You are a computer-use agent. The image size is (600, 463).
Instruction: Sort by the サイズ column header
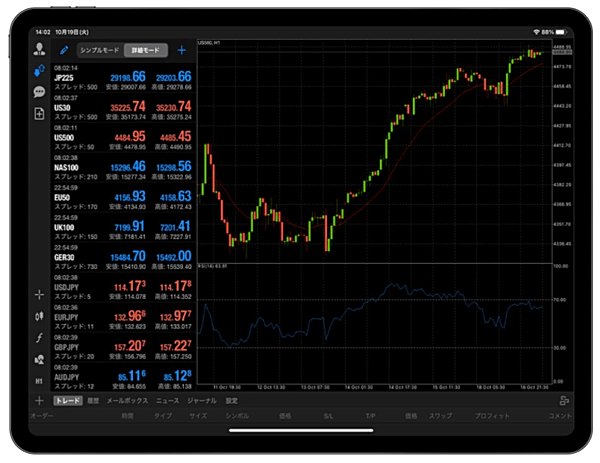(198, 416)
